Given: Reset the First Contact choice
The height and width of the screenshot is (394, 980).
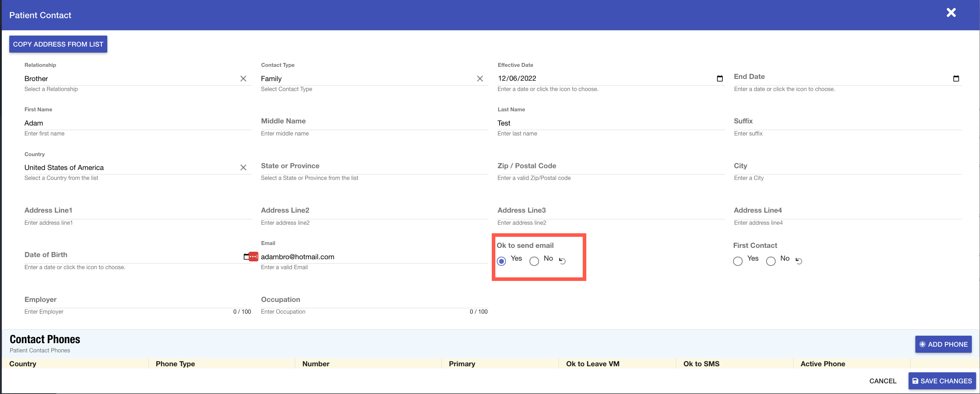Looking at the screenshot, I should coord(799,261).
